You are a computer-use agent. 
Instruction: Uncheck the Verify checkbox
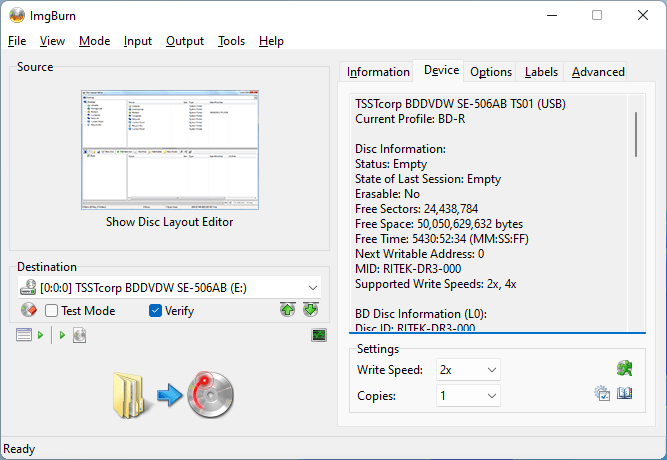(x=155, y=311)
